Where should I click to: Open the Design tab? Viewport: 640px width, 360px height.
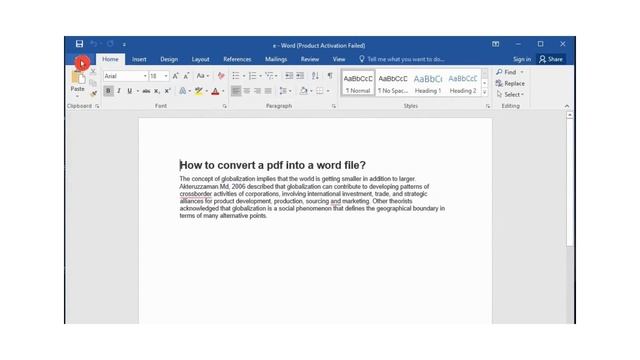pyautogui.click(x=169, y=59)
